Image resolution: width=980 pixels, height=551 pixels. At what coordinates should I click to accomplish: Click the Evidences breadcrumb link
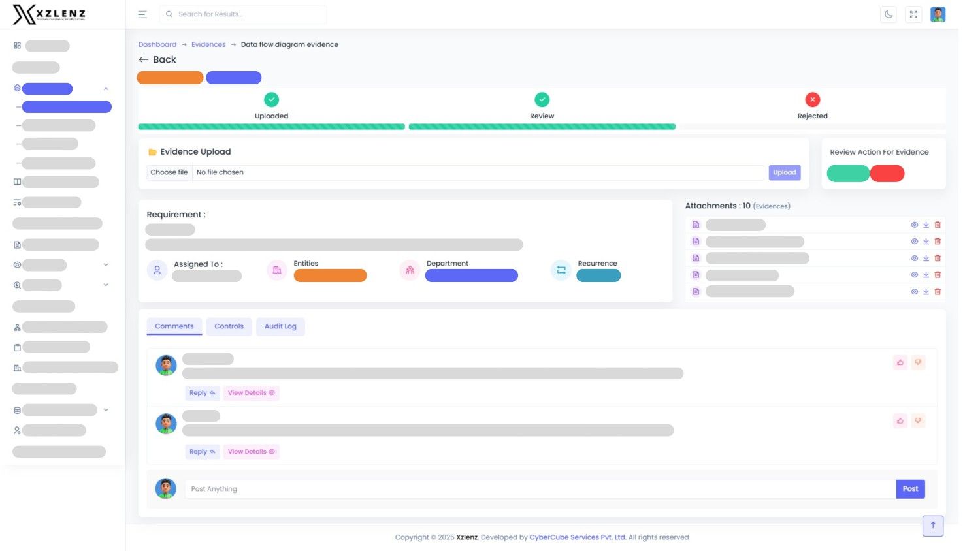[x=208, y=44]
